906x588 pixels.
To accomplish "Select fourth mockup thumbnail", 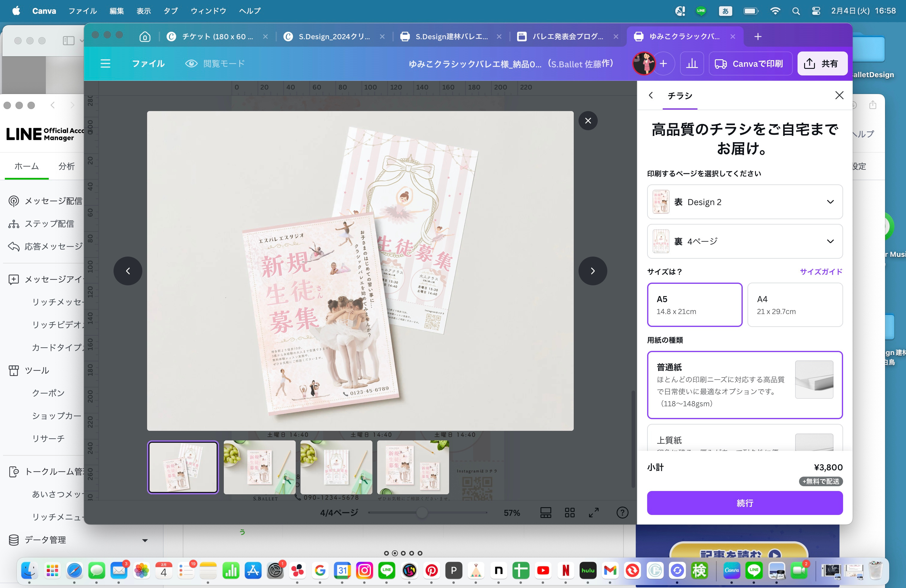I will (x=413, y=467).
